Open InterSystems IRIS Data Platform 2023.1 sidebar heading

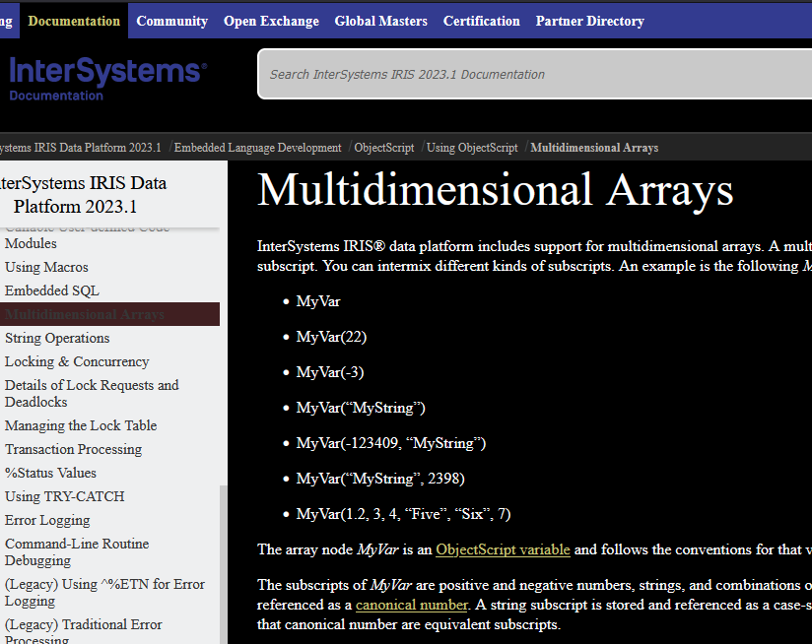click(83, 195)
